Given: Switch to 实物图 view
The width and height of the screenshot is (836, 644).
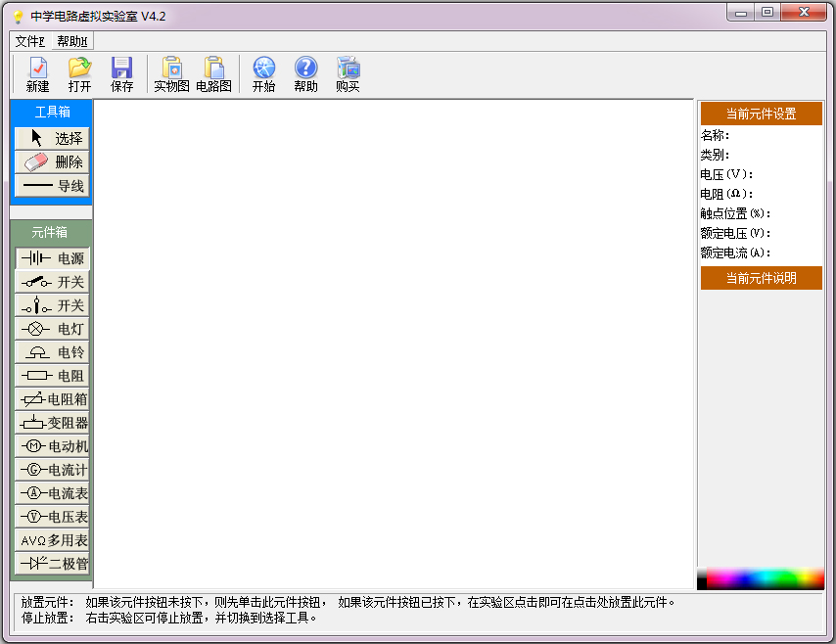Looking at the screenshot, I should pyautogui.click(x=171, y=74).
